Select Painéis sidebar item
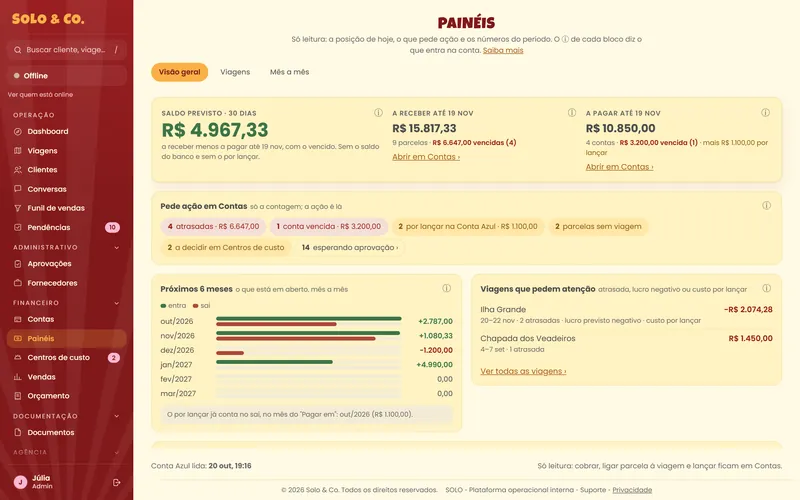Viewport: 800px width, 500px height. point(66,339)
